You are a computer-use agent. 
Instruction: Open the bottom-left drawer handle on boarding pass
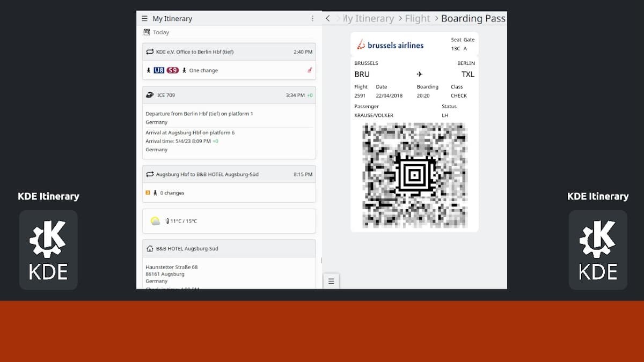tap(331, 281)
